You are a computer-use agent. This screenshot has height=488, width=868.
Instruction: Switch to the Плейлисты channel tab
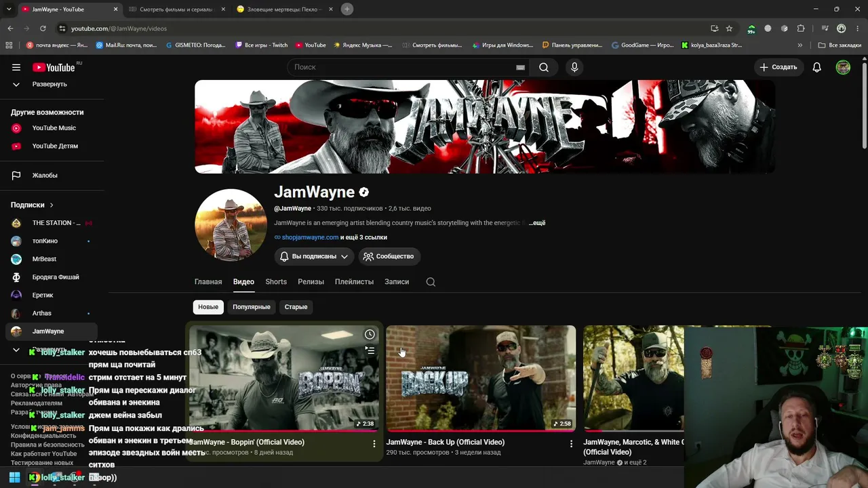[354, 282]
